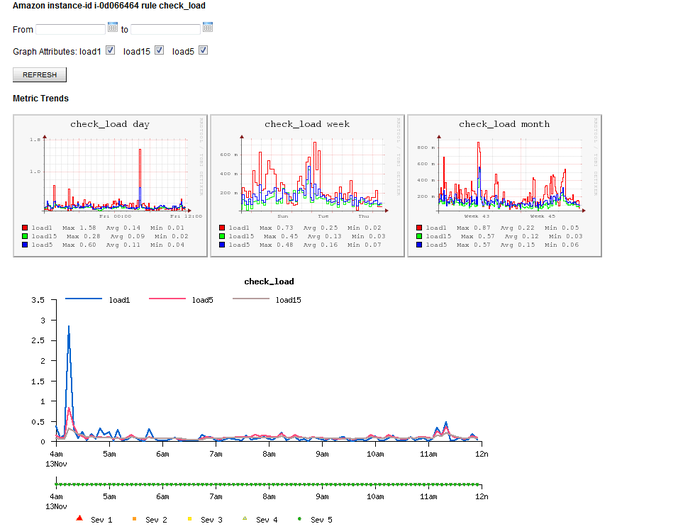Uncheck the load5 graph attribute
The image size is (700, 529).
click(203, 50)
